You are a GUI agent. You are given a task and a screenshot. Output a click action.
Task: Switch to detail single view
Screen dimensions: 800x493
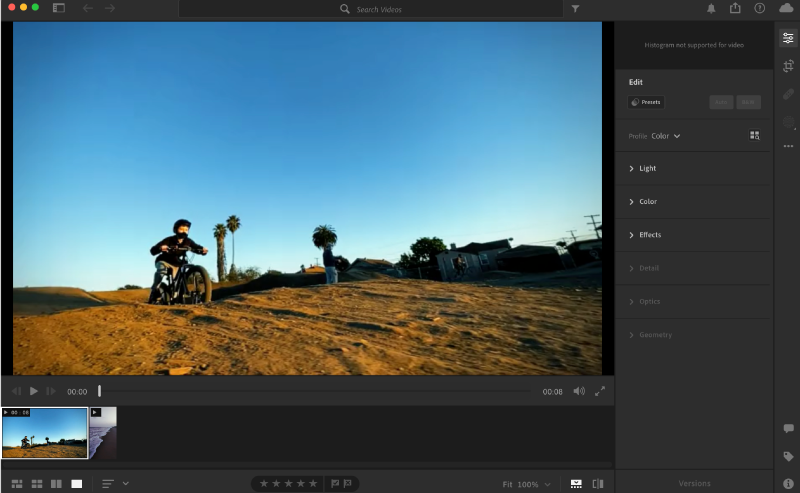tap(77, 483)
